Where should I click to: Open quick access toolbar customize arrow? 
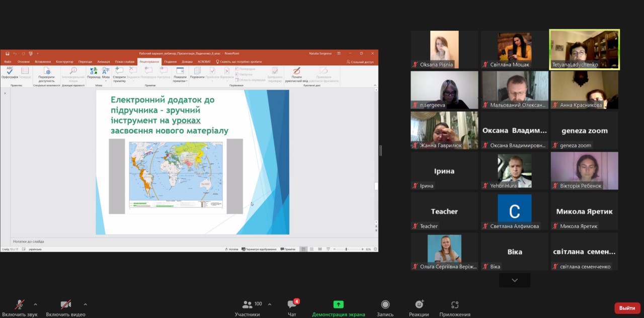pos(37,53)
